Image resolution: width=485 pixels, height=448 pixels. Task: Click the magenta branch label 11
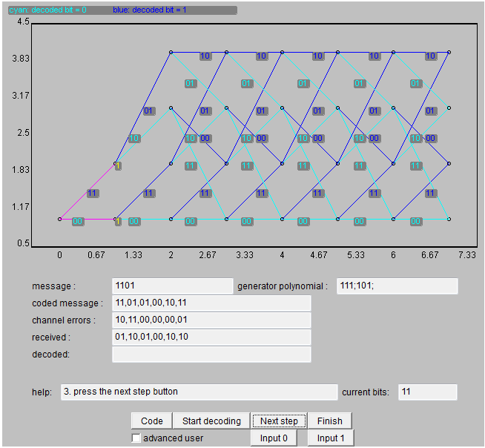click(93, 194)
